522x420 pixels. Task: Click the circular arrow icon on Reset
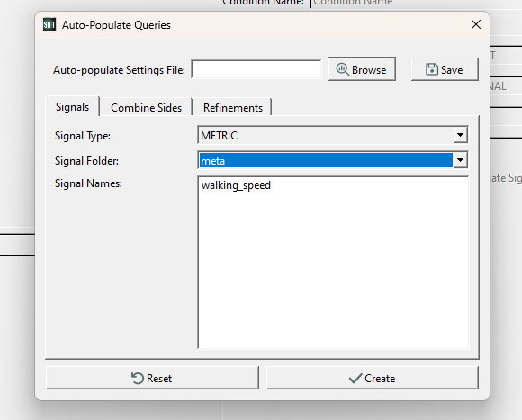coord(138,378)
